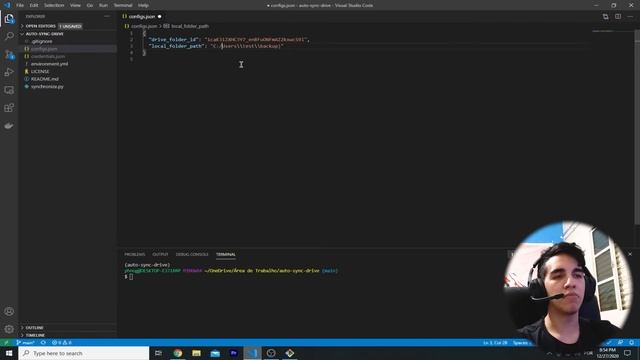Open the Source Control view

9,54
